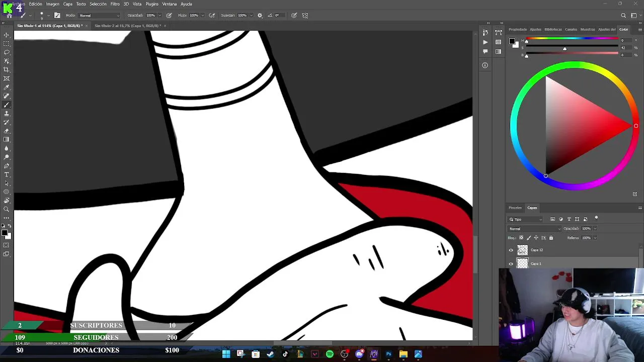The image size is (644, 362).
Task: Open the Filtro menu
Action: tap(115, 4)
